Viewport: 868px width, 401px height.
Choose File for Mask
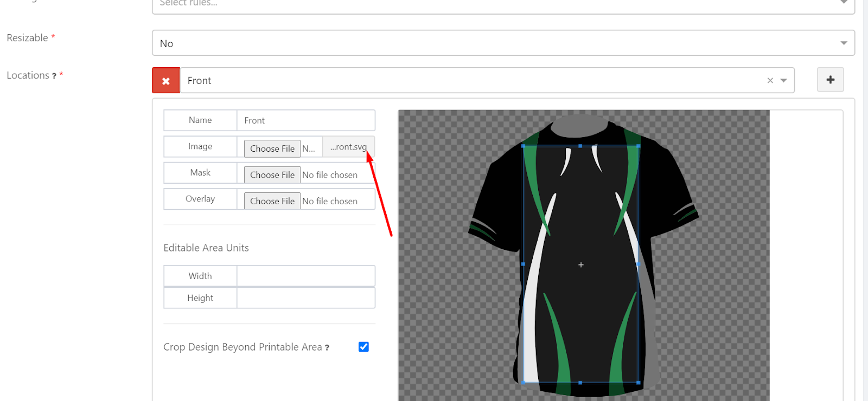tap(272, 174)
